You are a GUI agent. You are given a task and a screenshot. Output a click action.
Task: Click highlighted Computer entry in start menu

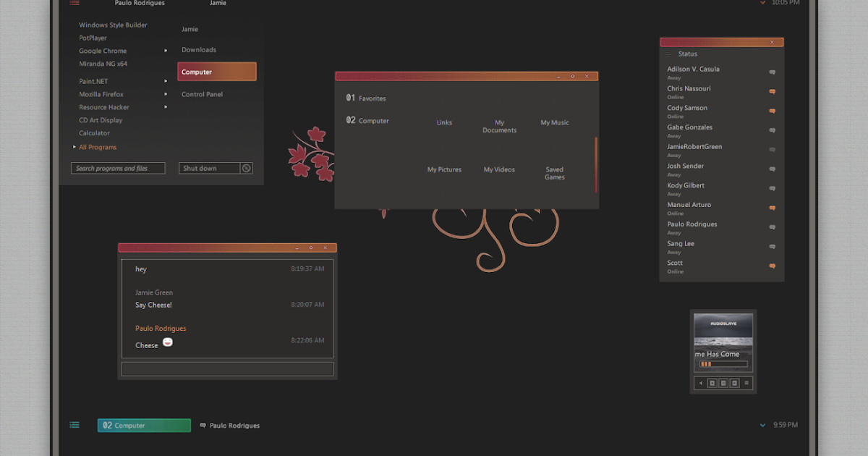(216, 72)
